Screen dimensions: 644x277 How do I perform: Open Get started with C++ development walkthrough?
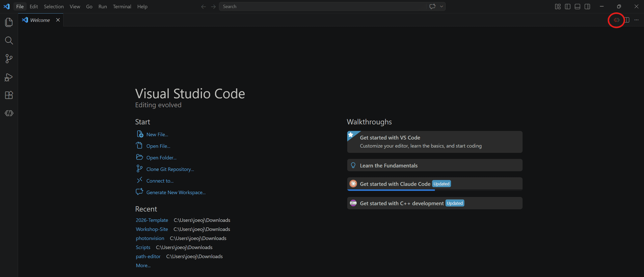(435, 203)
